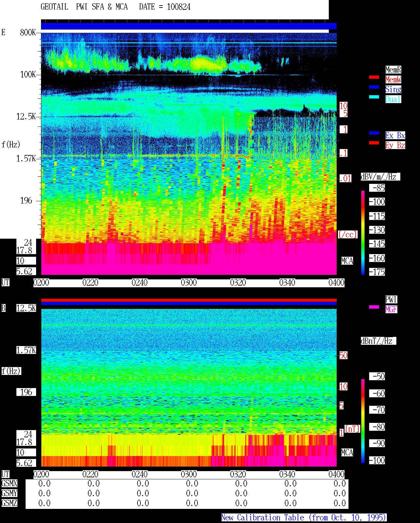Click the GSMX row label

pos(9,483)
